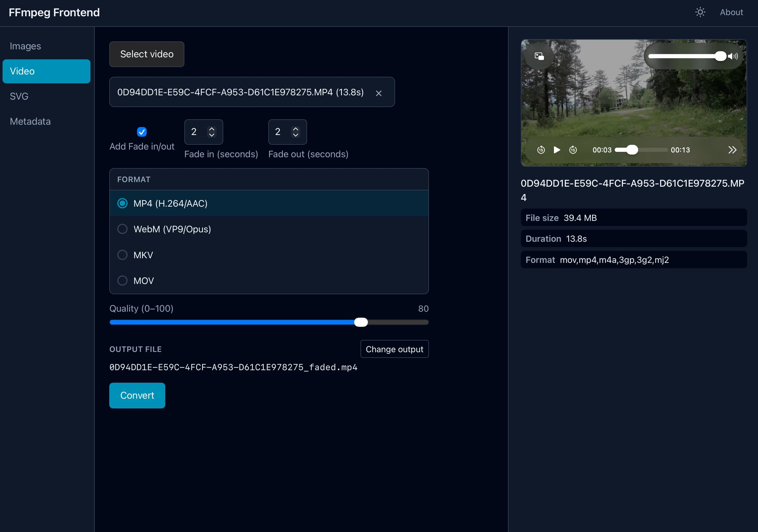
Task: Increase Fade in seconds stepper
Action: [x=212, y=128]
